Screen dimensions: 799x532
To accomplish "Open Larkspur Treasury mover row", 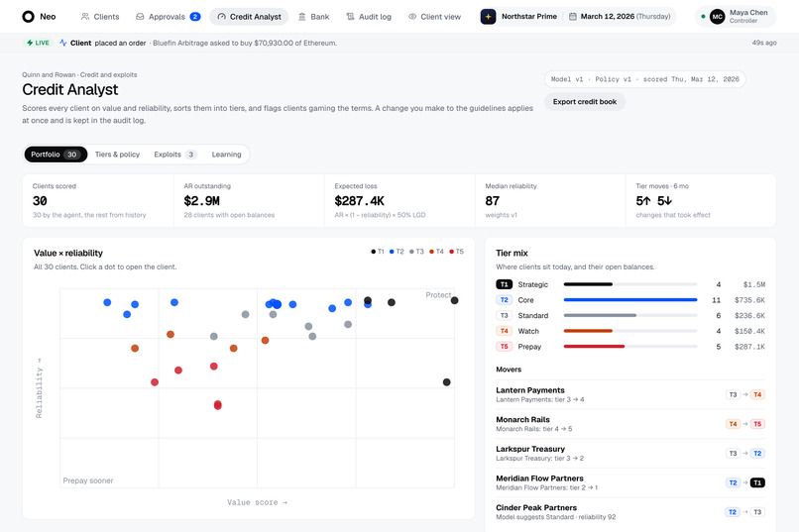I will (x=630, y=453).
